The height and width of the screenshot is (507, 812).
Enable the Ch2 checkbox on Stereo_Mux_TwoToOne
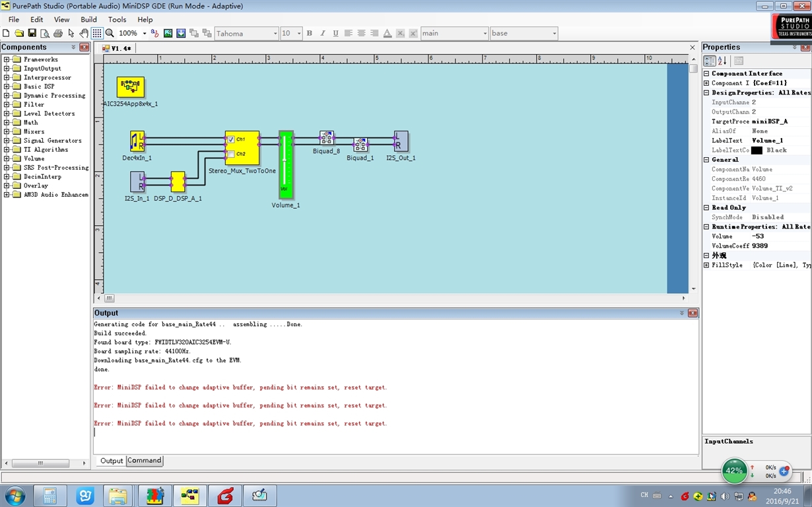231,153
